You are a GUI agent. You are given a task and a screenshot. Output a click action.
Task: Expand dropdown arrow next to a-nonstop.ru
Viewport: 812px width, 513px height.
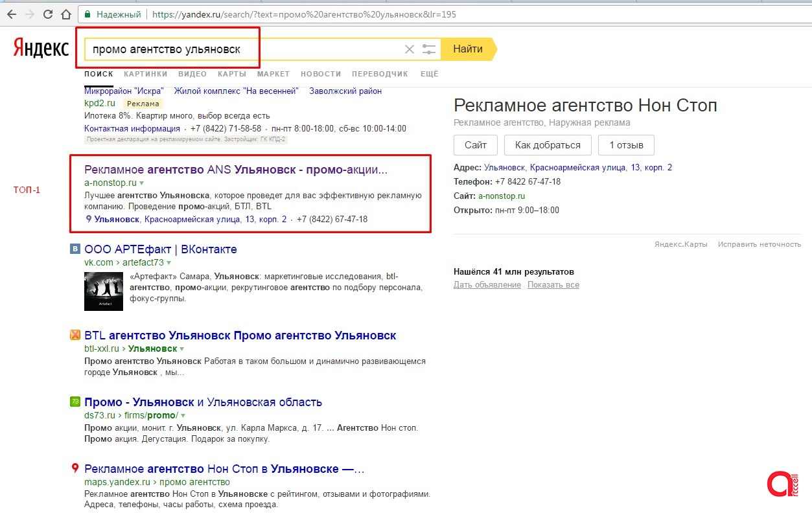coord(141,183)
